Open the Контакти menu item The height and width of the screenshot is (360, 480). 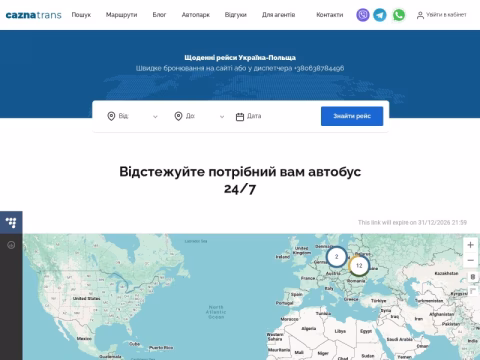pyautogui.click(x=330, y=15)
